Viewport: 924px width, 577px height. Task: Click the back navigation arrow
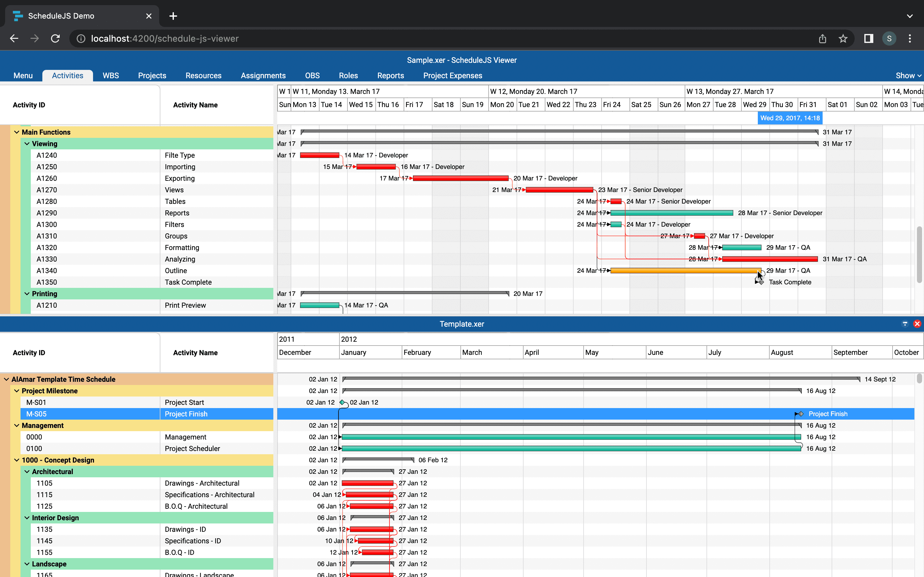tap(14, 38)
